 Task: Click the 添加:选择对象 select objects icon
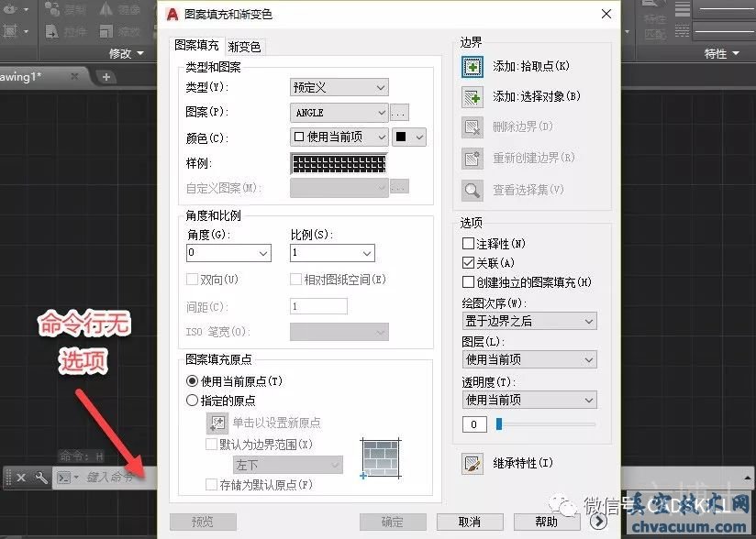point(472,96)
